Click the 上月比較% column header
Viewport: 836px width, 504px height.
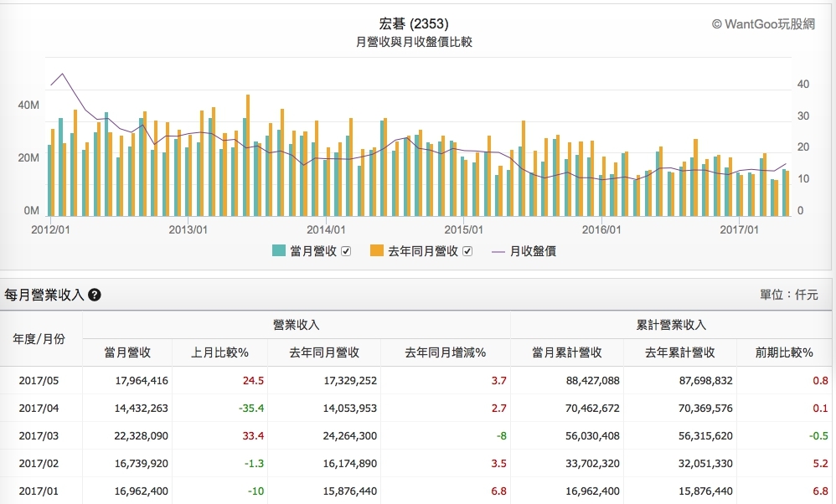click(219, 352)
